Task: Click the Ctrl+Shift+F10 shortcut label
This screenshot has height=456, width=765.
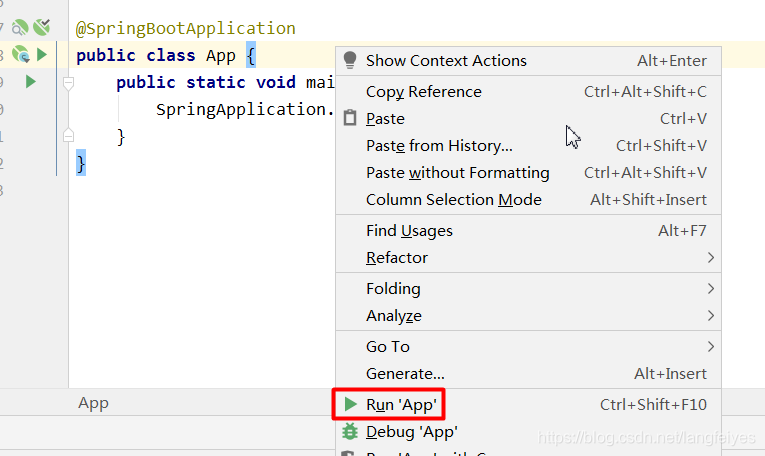Action: tap(653, 404)
